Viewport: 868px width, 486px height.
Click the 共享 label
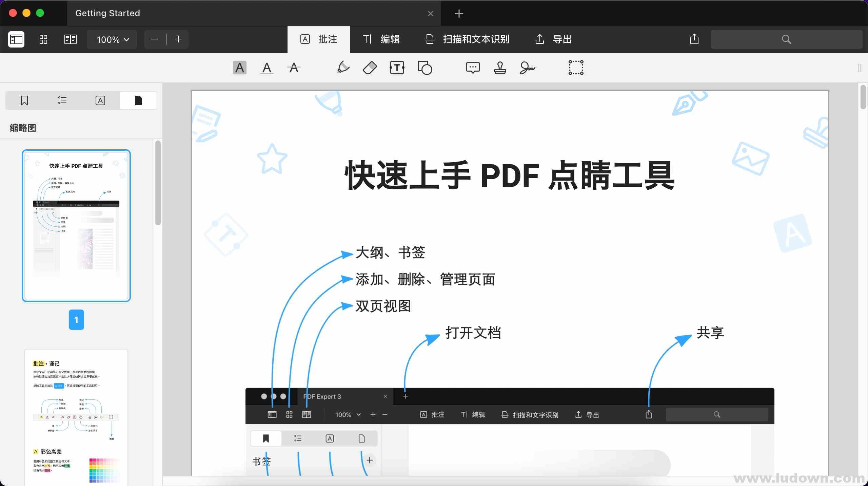[710, 333]
